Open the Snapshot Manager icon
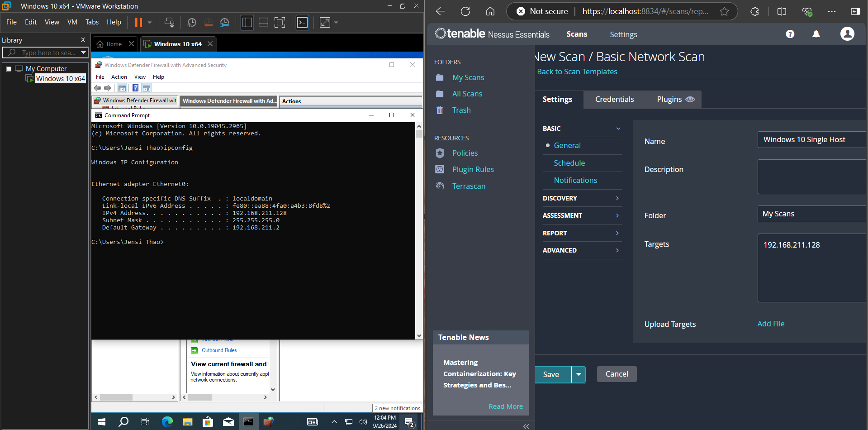This screenshot has width=868, height=430. (x=225, y=22)
